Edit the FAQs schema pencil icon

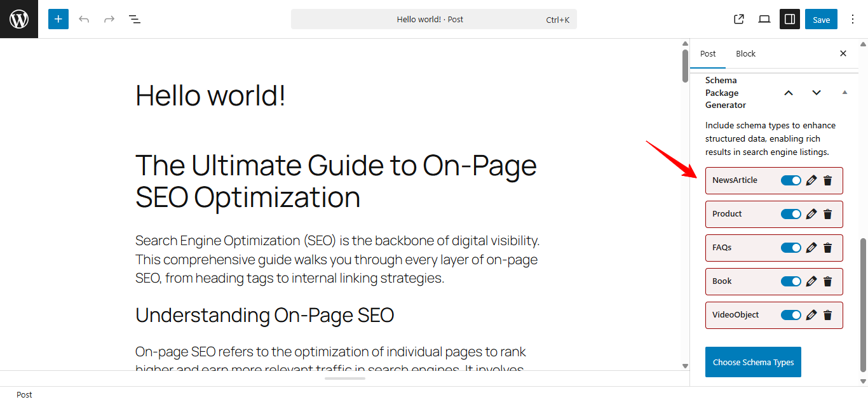811,248
